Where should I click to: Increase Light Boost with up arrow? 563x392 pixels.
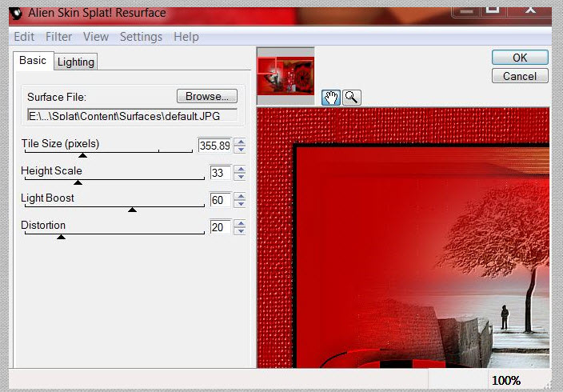click(240, 197)
